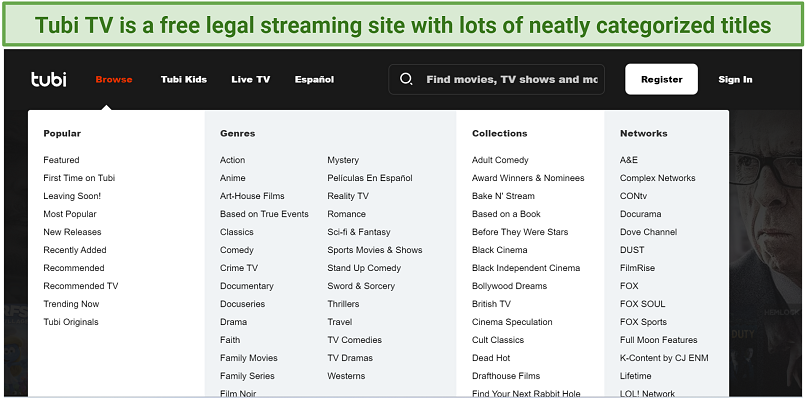Click the search magnifier icon

(x=406, y=79)
